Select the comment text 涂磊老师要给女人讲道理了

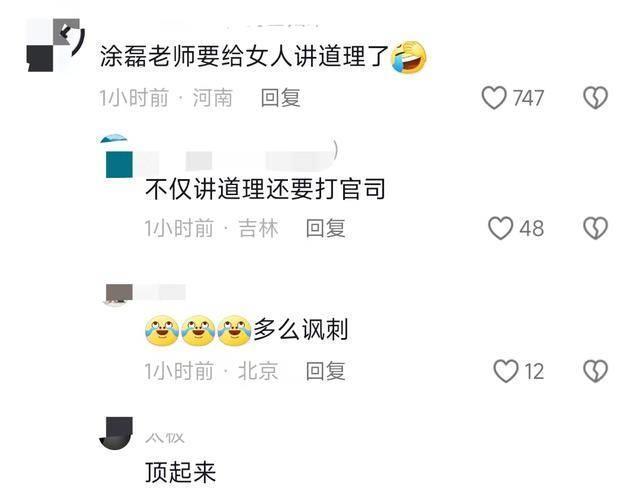click(244, 56)
